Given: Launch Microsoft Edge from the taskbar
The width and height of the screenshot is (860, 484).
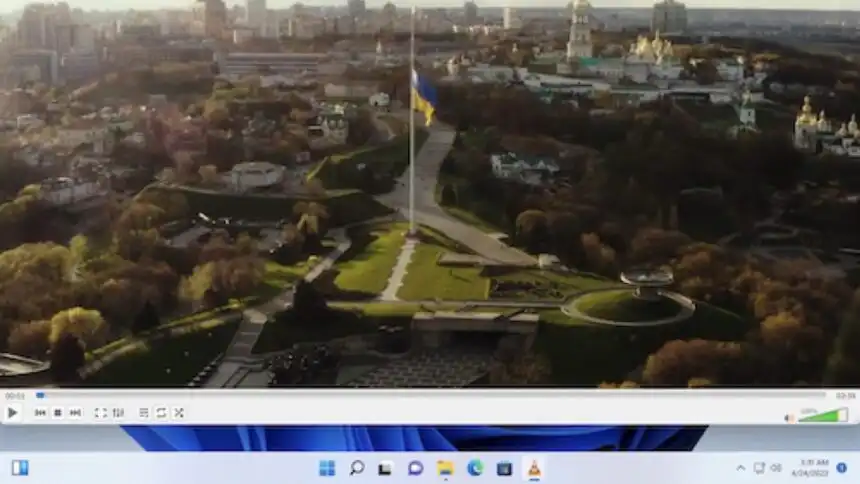Looking at the screenshot, I should click(474, 468).
